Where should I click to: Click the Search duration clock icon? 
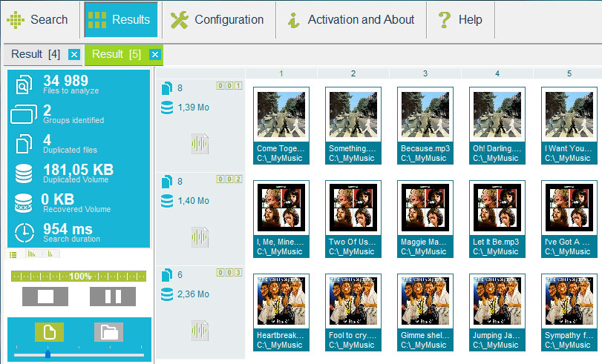pyautogui.click(x=24, y=233)
